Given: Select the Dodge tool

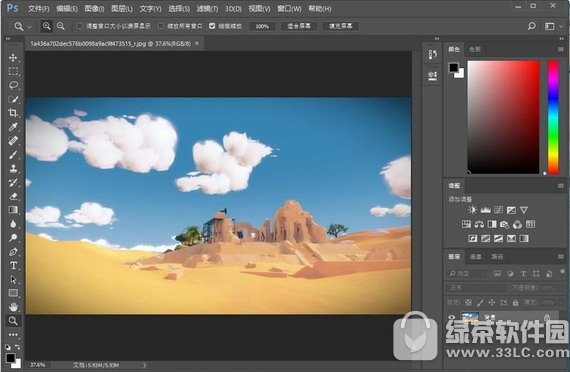Looking at the screenshot, I should click(13, 237).
